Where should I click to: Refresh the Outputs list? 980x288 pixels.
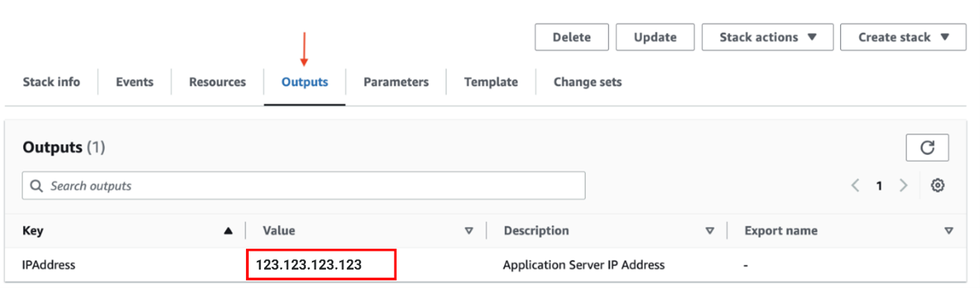[x=927, y=148]
